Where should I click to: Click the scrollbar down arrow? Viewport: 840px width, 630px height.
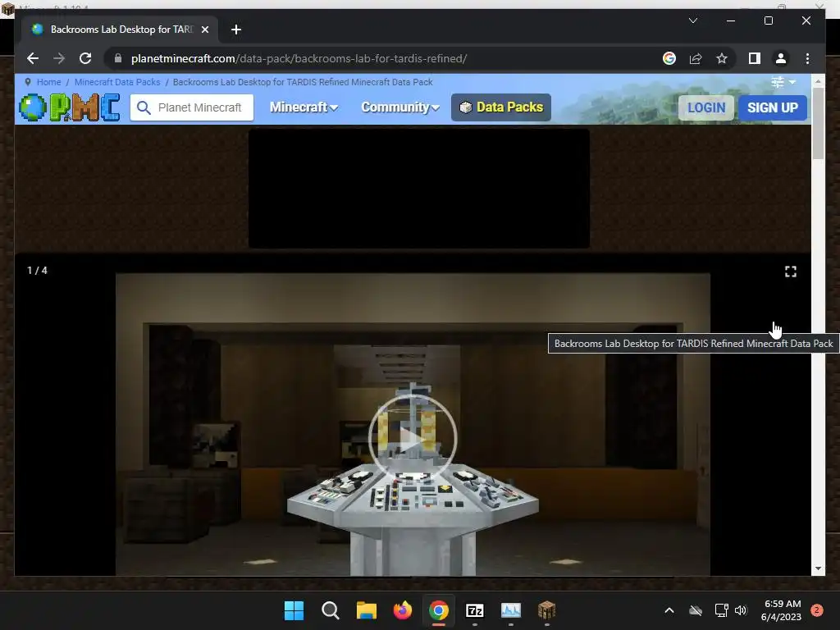pyautogui.click(x=818, y=568)
